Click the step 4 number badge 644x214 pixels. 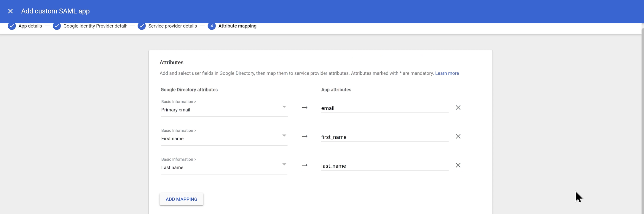click(x=211, y=26)
